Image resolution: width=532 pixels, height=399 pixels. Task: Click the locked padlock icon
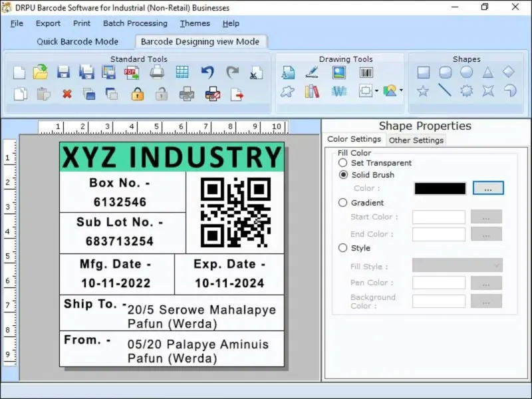coord(138,94)
